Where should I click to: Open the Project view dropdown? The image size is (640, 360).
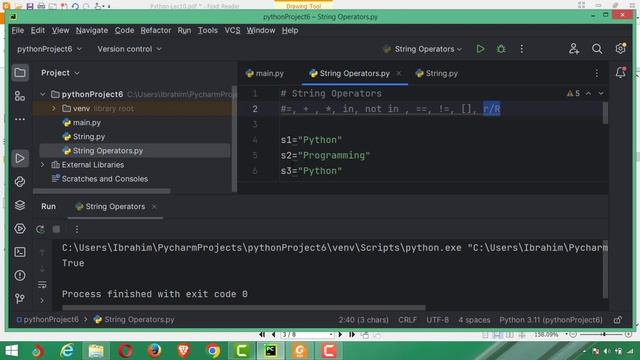point(60,73)
